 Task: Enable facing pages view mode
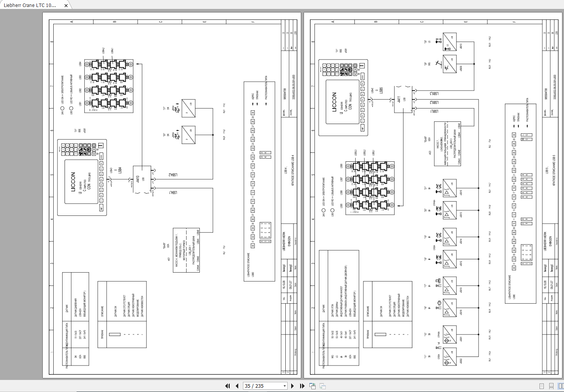pos(561,386)
